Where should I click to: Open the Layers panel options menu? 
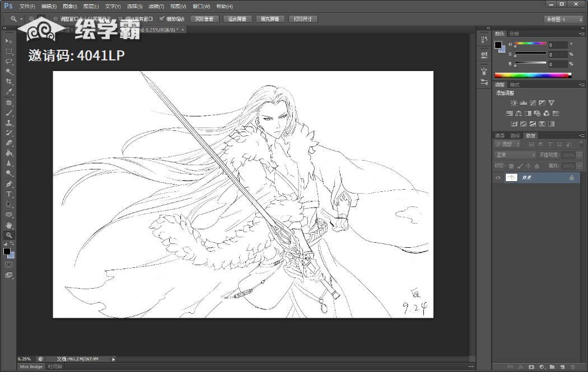(582, 135)
